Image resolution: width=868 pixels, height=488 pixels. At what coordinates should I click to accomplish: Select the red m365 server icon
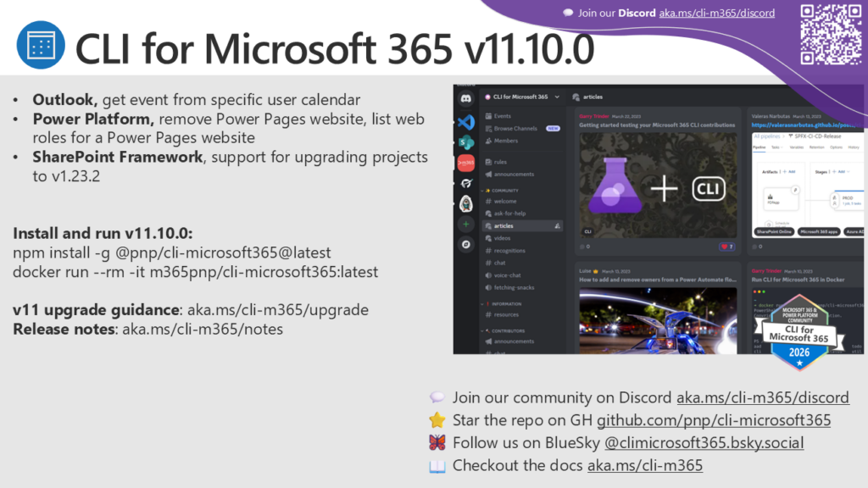pos(466,163)
